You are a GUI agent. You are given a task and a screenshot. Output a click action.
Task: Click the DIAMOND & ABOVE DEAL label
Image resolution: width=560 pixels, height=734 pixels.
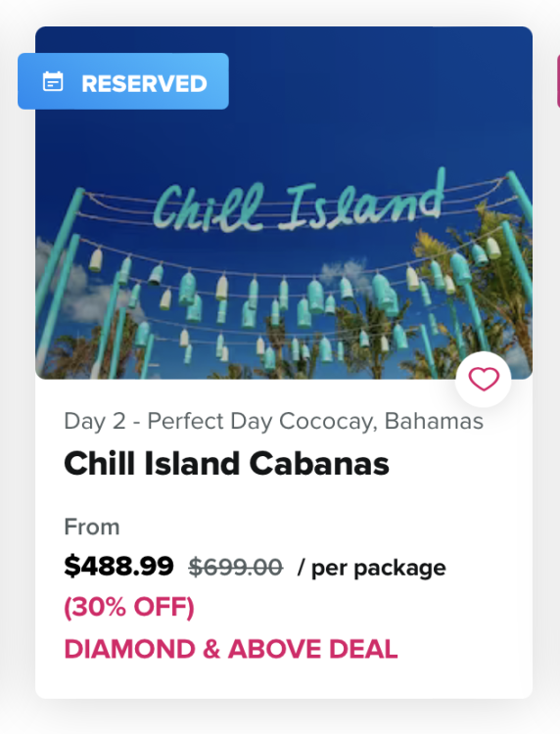pyautogui.click(x=231, y=649)
